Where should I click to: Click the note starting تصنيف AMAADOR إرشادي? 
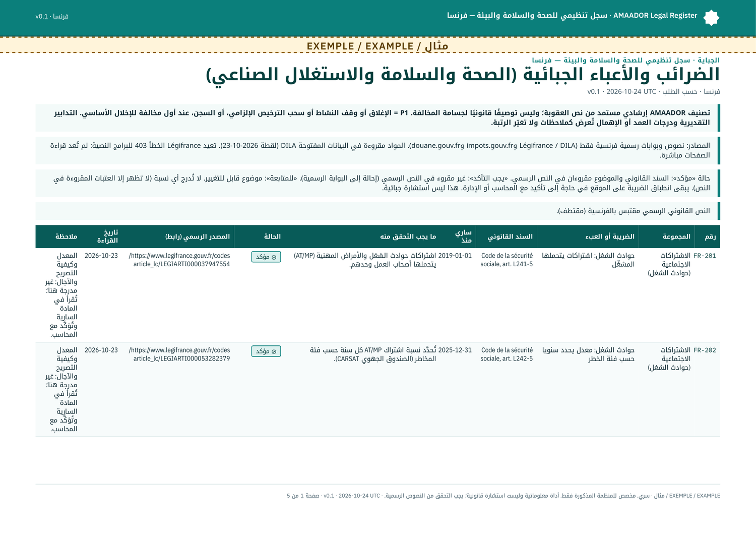[x=377, y=117]
